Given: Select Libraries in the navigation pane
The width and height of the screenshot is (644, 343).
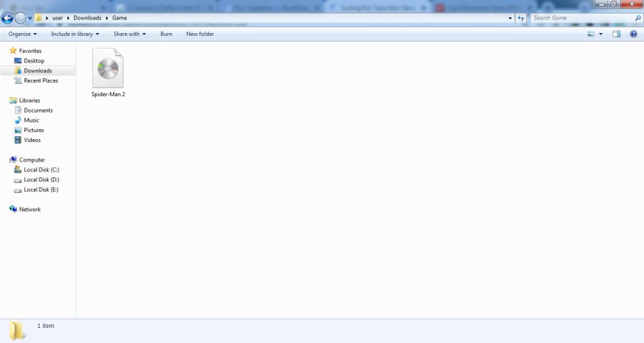Looking at the screenshot, I should pyautogui.click(x=29, y=100).
